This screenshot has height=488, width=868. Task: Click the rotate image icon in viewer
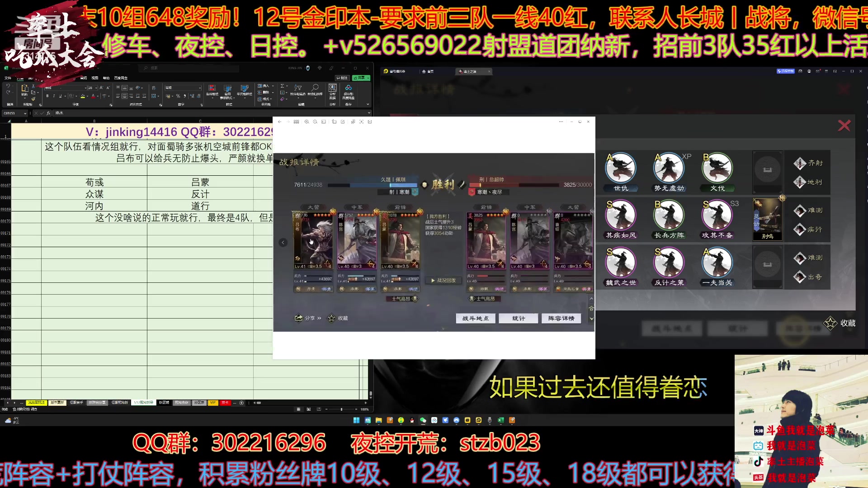(334, 122)
